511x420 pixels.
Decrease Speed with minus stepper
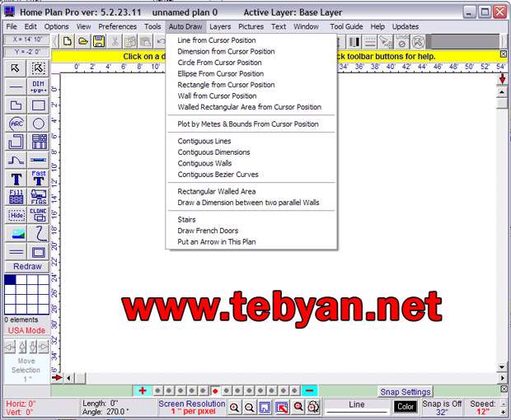tap(504, 404)
